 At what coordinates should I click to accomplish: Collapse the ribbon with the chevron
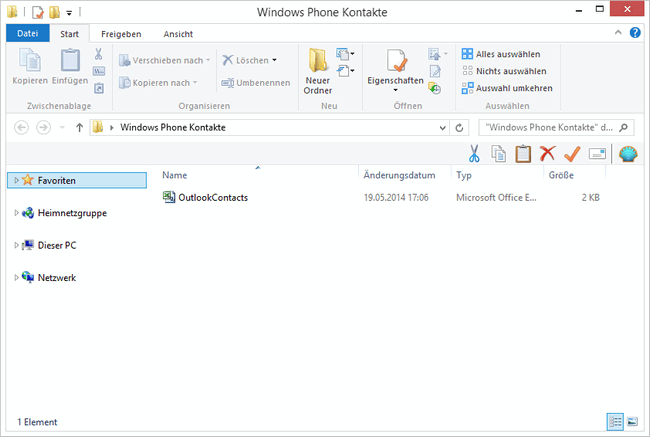click(618, 32)
